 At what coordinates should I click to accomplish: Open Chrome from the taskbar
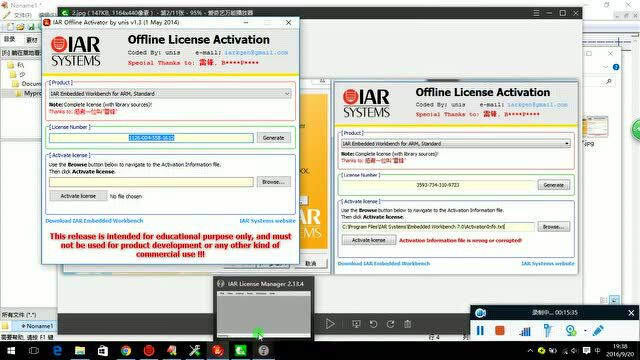click(126, 351)
